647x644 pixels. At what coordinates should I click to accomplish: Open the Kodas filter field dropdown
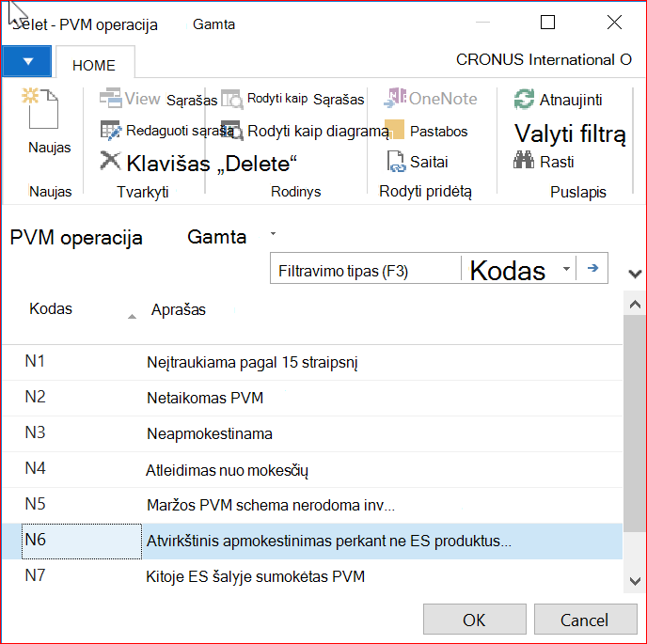pos(566,269)
